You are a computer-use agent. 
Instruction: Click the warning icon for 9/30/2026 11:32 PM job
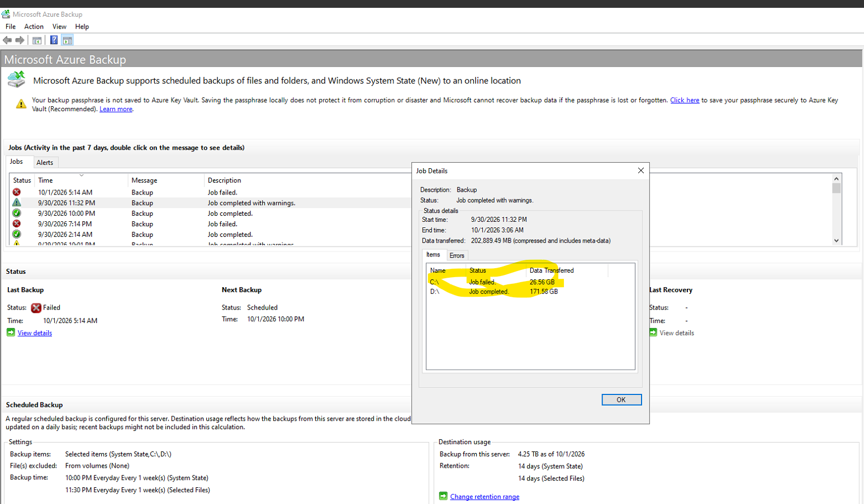coord(17,203)
